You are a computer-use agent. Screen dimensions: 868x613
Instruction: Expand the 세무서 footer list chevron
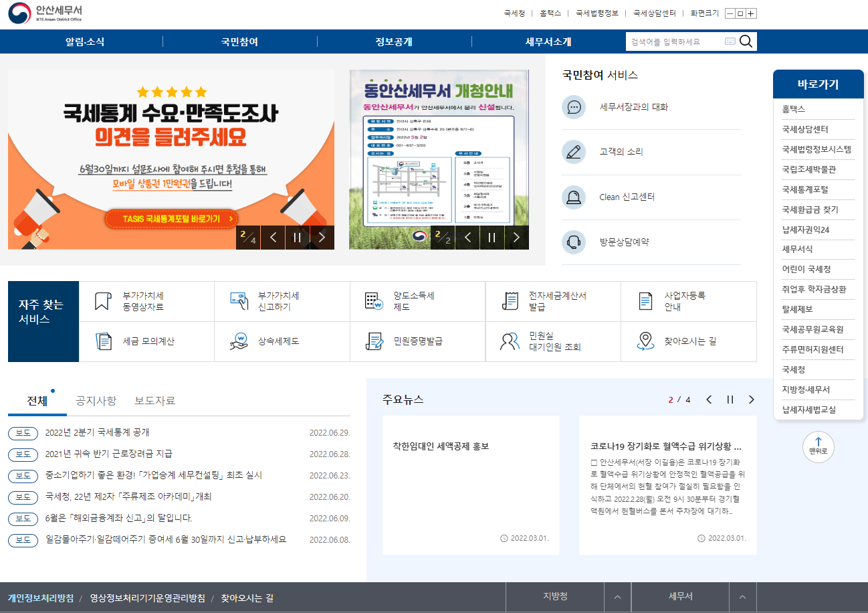tap(742, 597)
